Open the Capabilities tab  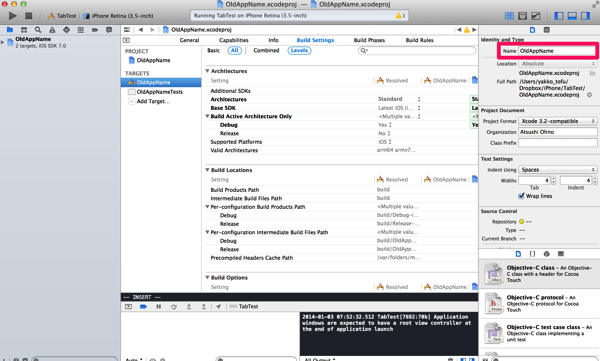(234, 40)
